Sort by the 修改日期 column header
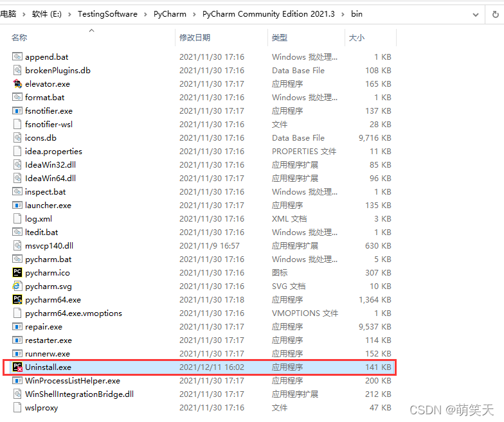Screen dimensions: 504x422 coord(195,37)
